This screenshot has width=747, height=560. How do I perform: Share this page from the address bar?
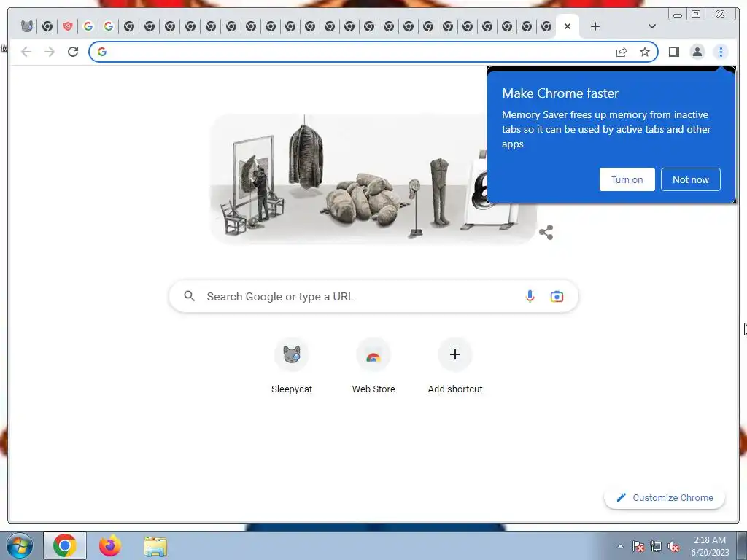622,52
